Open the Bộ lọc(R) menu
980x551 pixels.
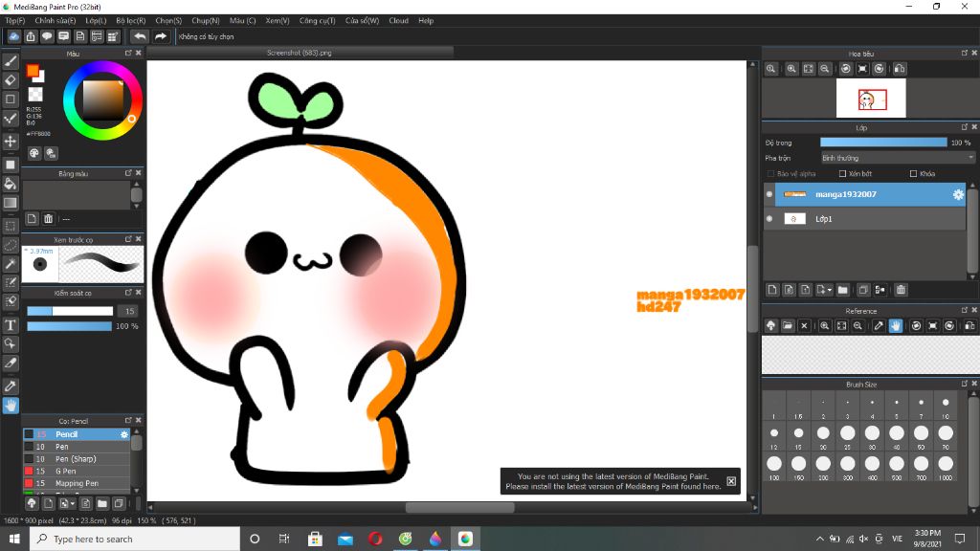point(130,21)
